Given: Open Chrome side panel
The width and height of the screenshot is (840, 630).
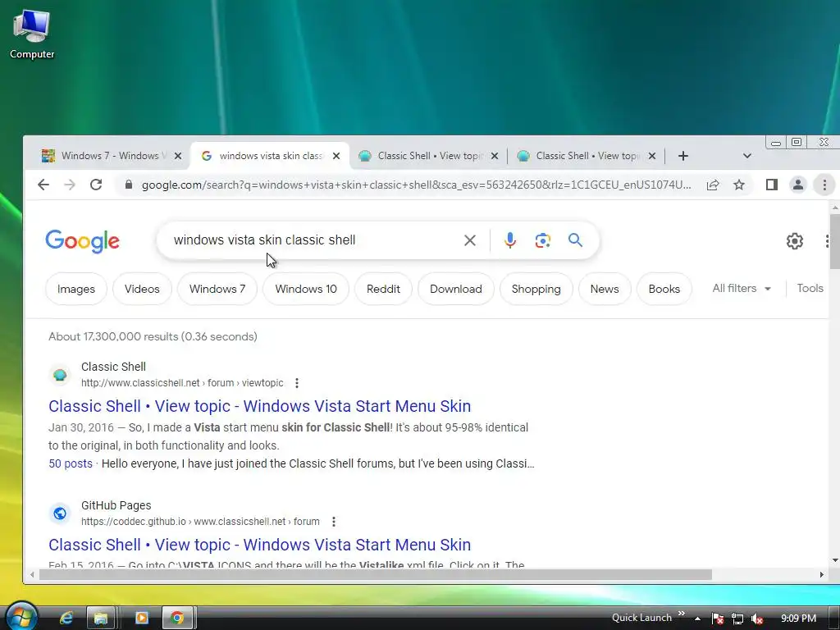Looking at the screenshot, I should click(x=771, y=185).
